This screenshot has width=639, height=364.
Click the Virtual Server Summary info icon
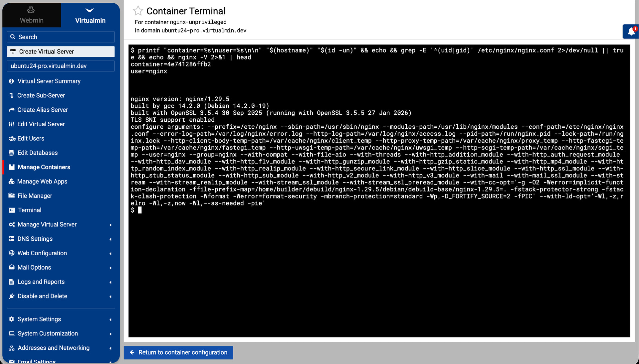(12, 81)
